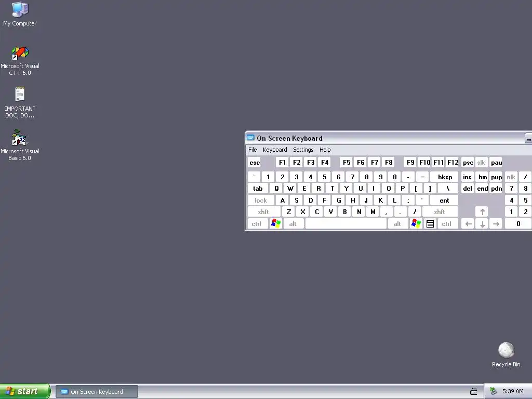Open the Help menu
532x399 pixels.
(325, 150)
